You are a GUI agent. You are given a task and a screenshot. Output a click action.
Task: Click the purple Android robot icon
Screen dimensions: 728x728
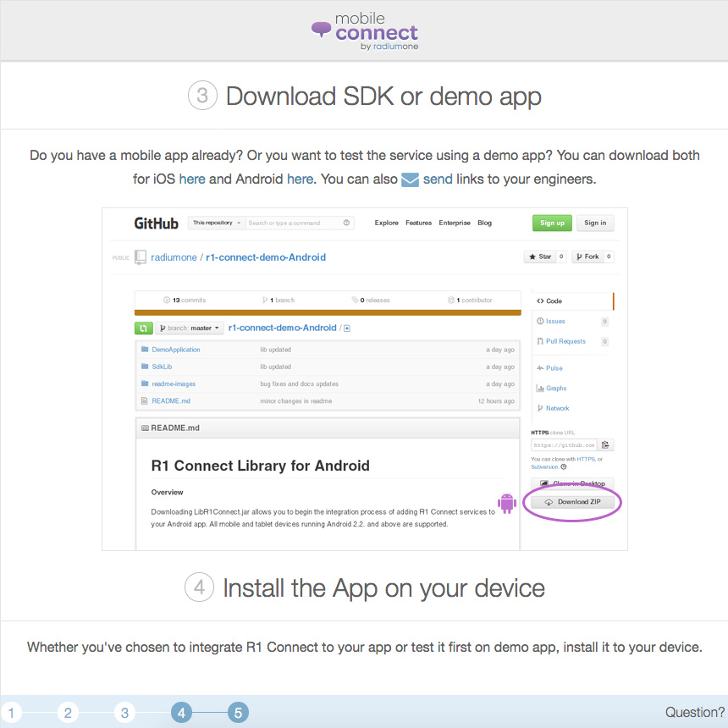pos(506,503)
